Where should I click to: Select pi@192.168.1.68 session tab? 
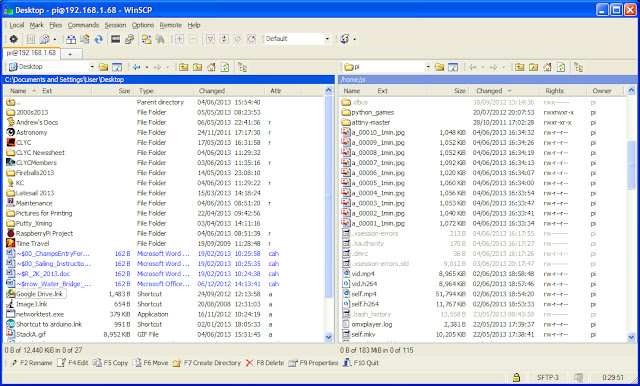tap(31, 53)
